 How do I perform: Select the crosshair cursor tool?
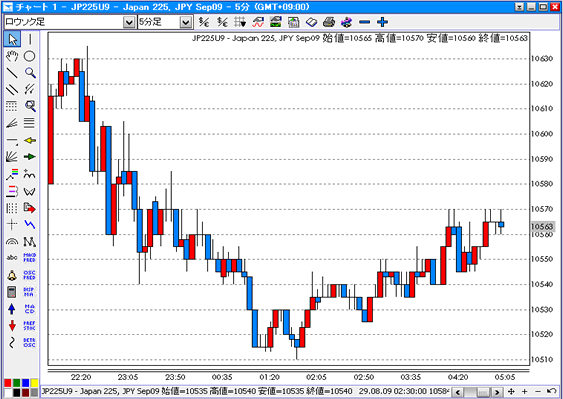click(x=12, y=224)
